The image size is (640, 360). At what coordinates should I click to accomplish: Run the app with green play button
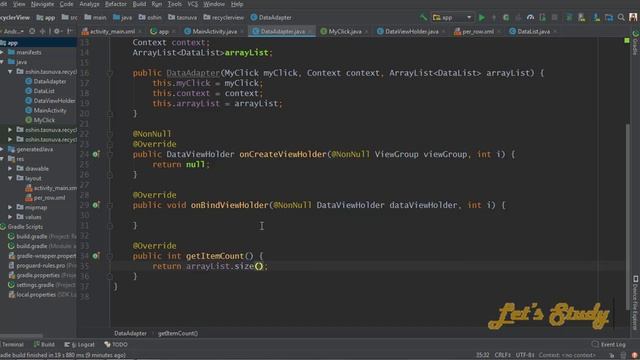click(x=482, y=18)
